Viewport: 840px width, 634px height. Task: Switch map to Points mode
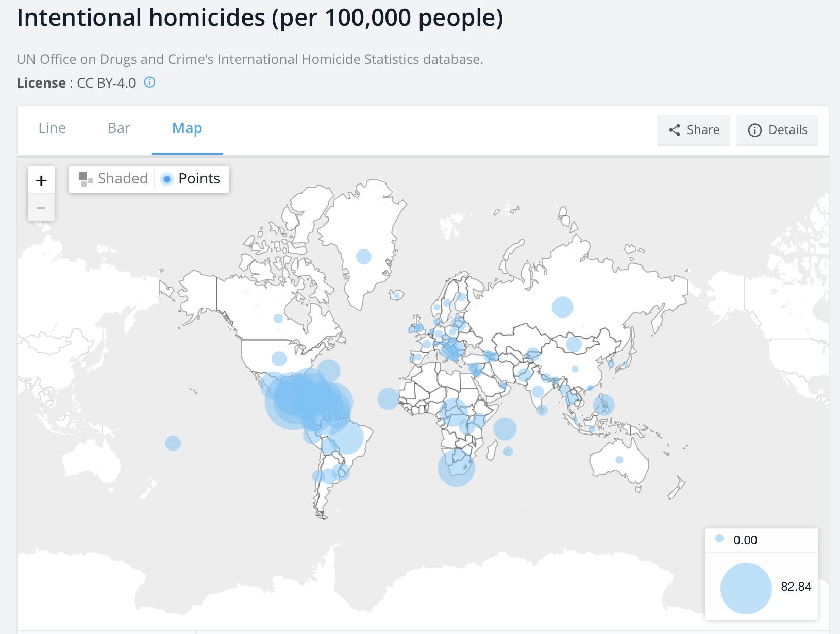pos(191,179)
